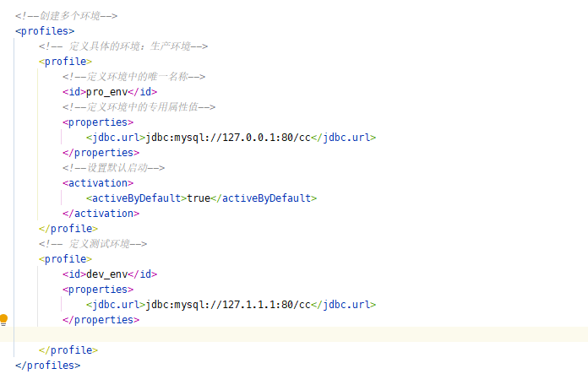Place cursor on the highlighted empty line
Image resolution: width=588 pixels, height=374 pixels.
294,334
